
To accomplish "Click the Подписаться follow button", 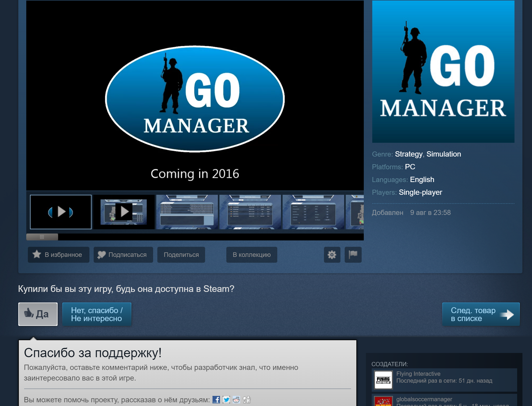I will [x=123, y=255].
